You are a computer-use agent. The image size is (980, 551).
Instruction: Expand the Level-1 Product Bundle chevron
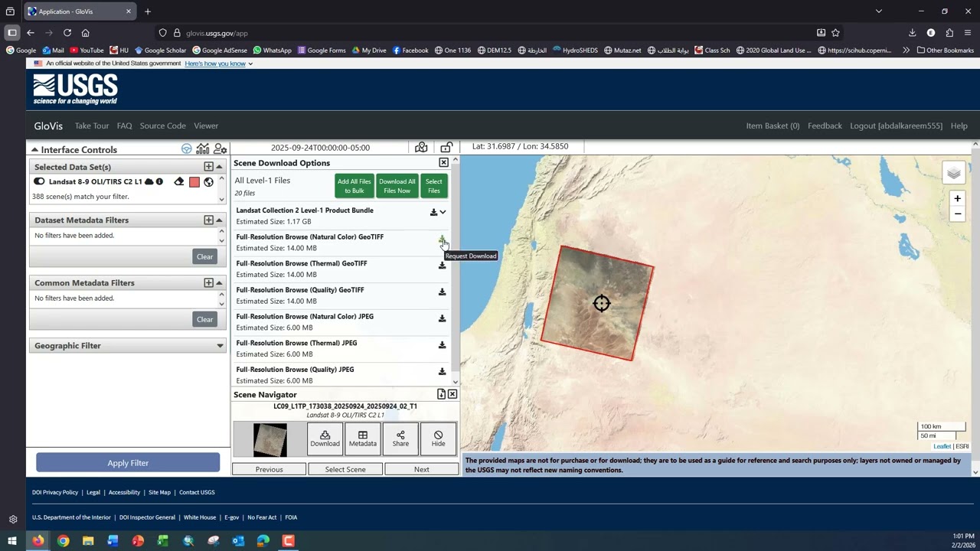click(443, 212)
